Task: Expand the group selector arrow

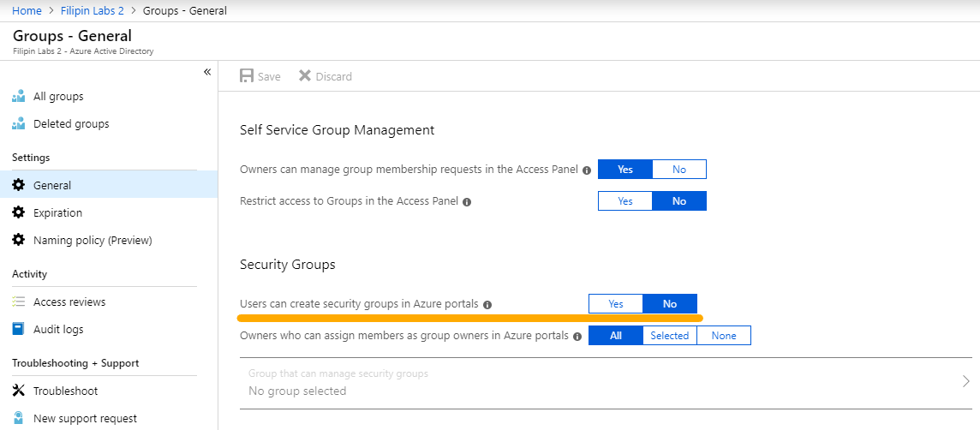Action: click(x=965, y=381)
